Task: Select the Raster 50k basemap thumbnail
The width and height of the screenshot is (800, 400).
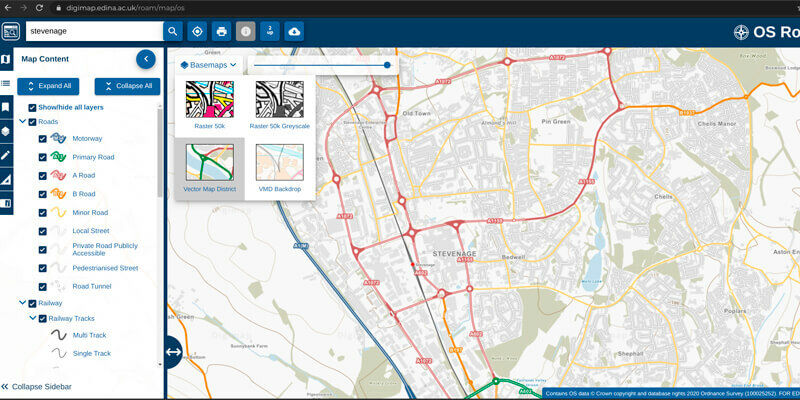Action: coord(210,99)
